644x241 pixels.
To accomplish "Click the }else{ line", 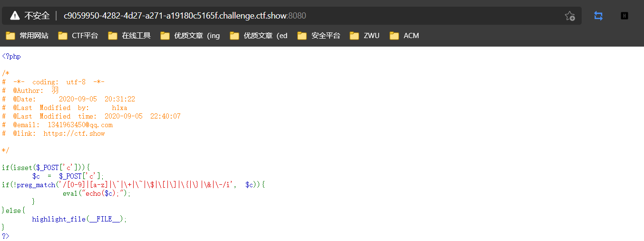I will point(13,211).
